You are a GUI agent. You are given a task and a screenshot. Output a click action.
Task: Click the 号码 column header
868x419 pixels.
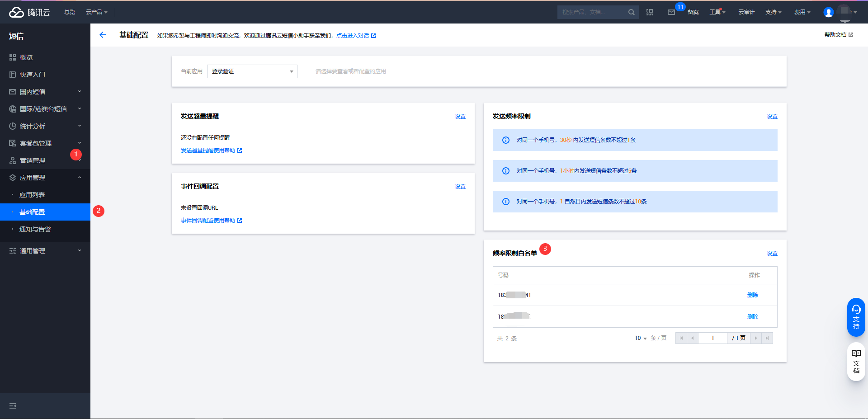click(x=503, y=275)
